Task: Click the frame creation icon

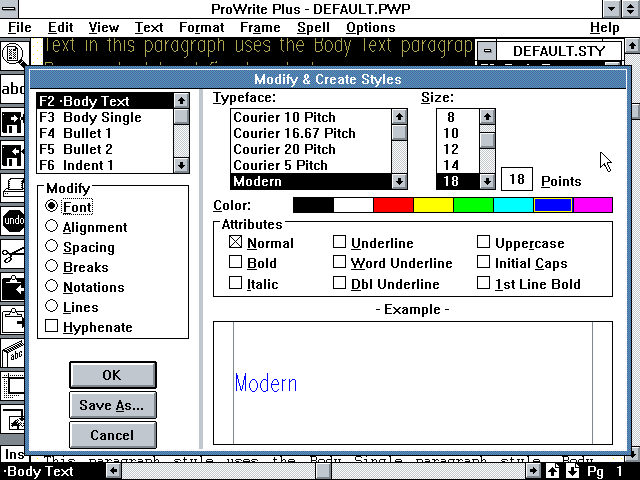Action: click(x=12, y=386)
